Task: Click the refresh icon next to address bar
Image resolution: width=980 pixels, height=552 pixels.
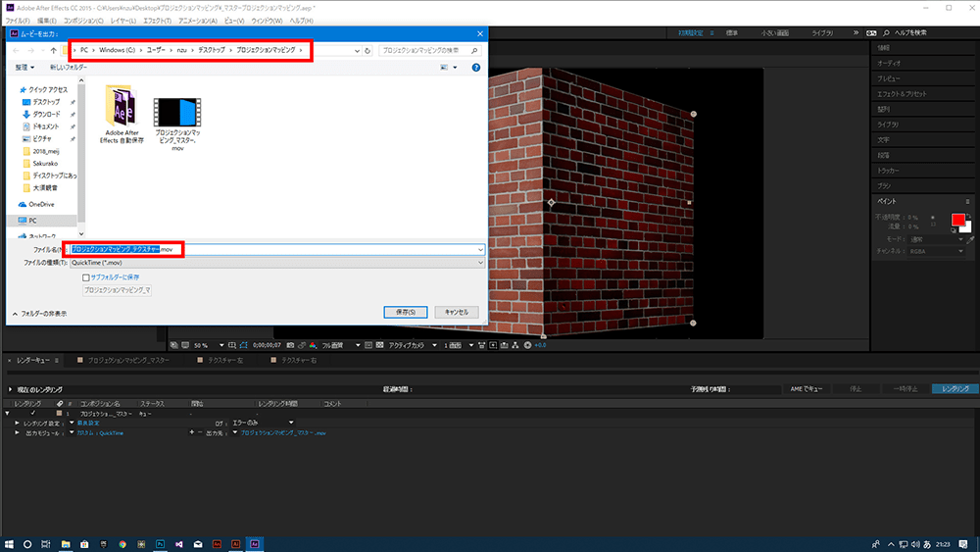Action: 367,51
